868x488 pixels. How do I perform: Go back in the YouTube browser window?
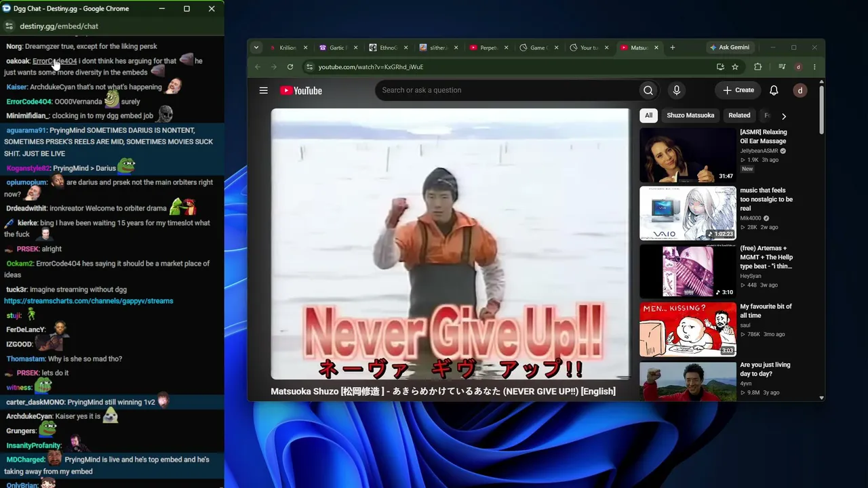tap(258, 67)
